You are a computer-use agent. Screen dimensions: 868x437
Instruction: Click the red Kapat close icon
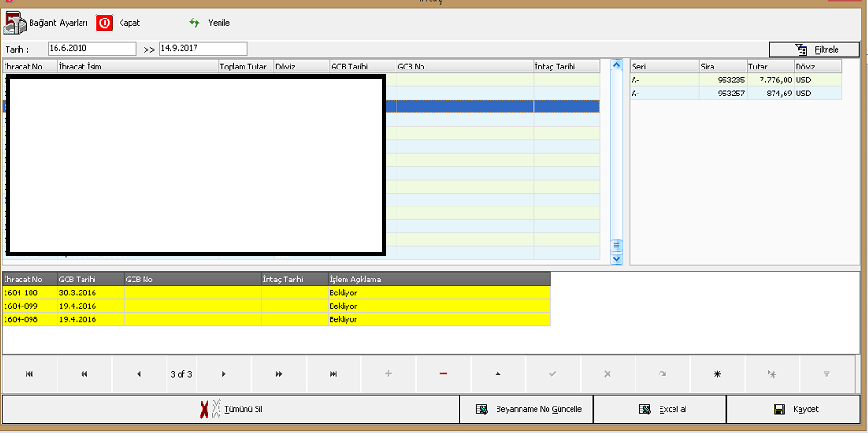[105, 23]
